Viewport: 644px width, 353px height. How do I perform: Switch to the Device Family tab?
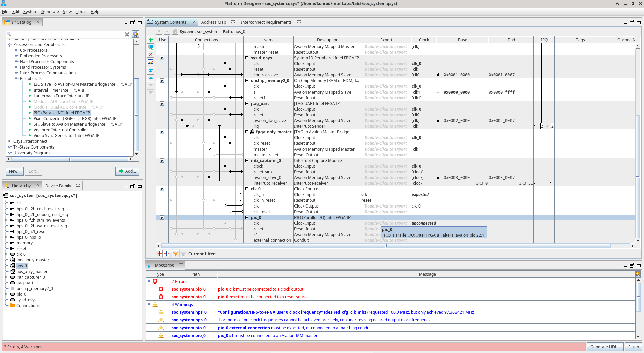point(58,186)
